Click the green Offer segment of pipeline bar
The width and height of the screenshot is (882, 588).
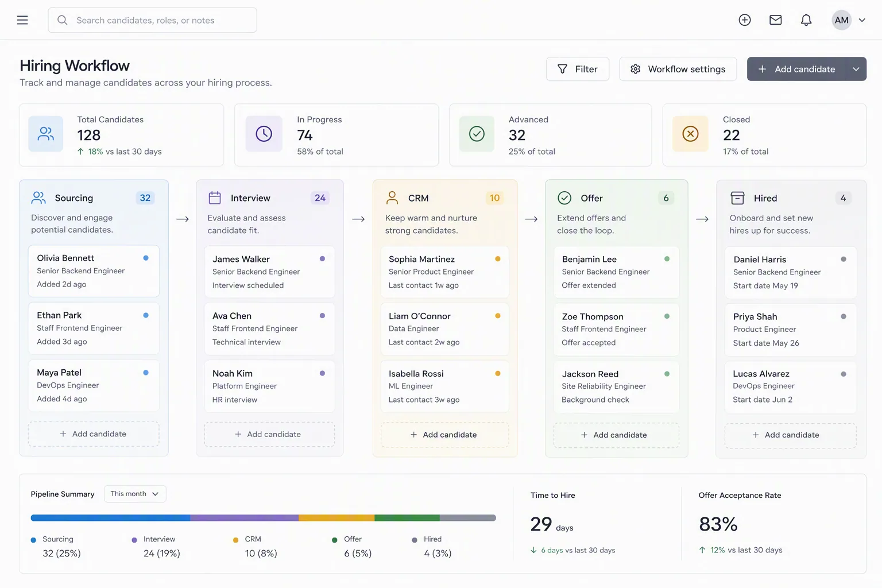pos(407,518)
